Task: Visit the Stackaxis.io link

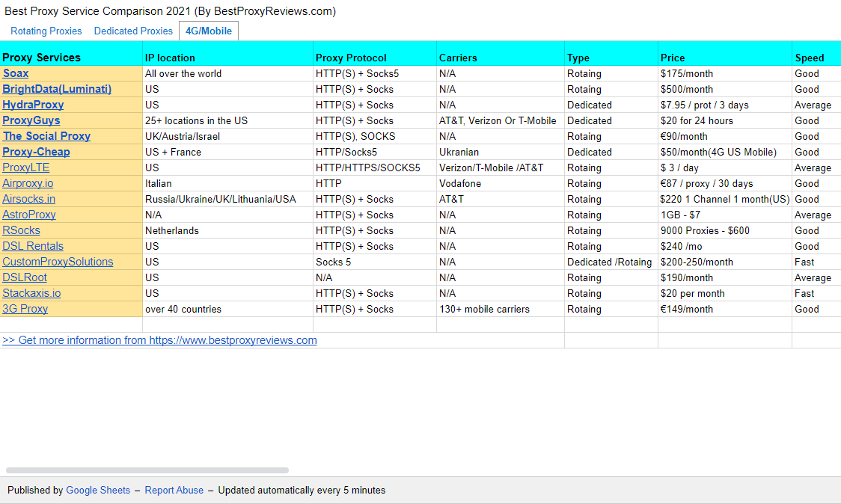Action: pyautogui.click(x=31, y=293)
